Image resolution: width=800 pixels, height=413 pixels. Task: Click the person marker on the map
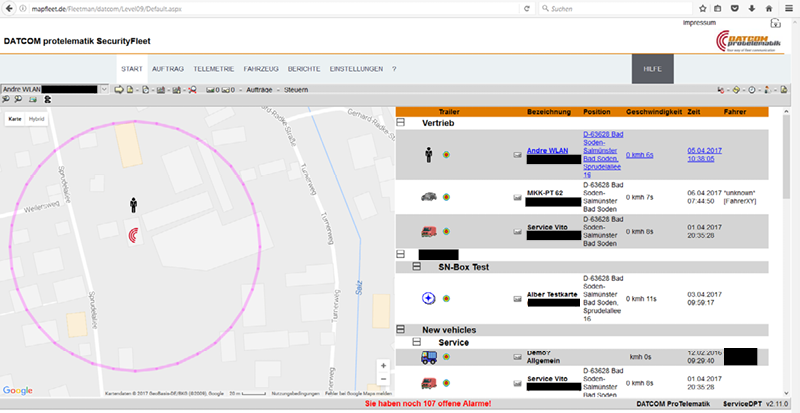click(133, 205)
